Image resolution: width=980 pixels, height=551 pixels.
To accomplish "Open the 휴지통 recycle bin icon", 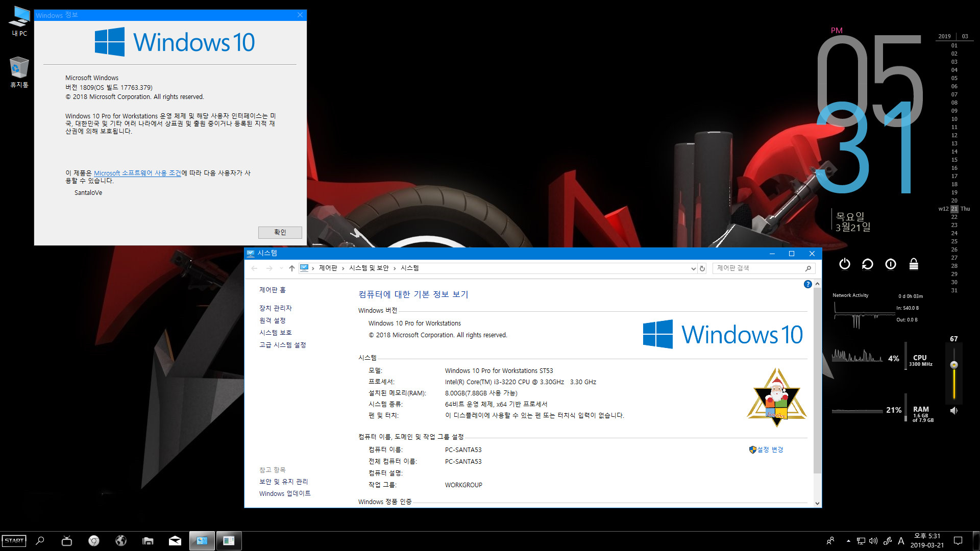I will 19,72.
